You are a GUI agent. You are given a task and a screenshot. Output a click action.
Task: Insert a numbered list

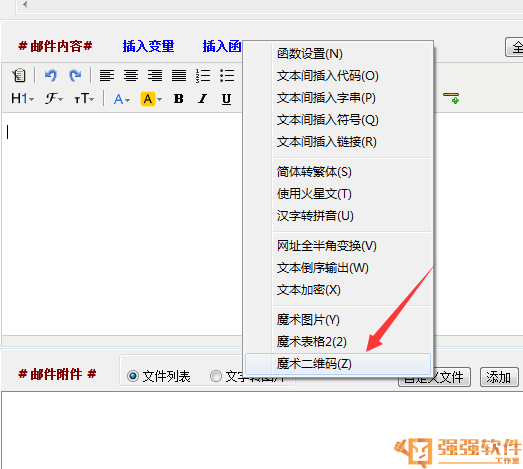pos(203,75)
